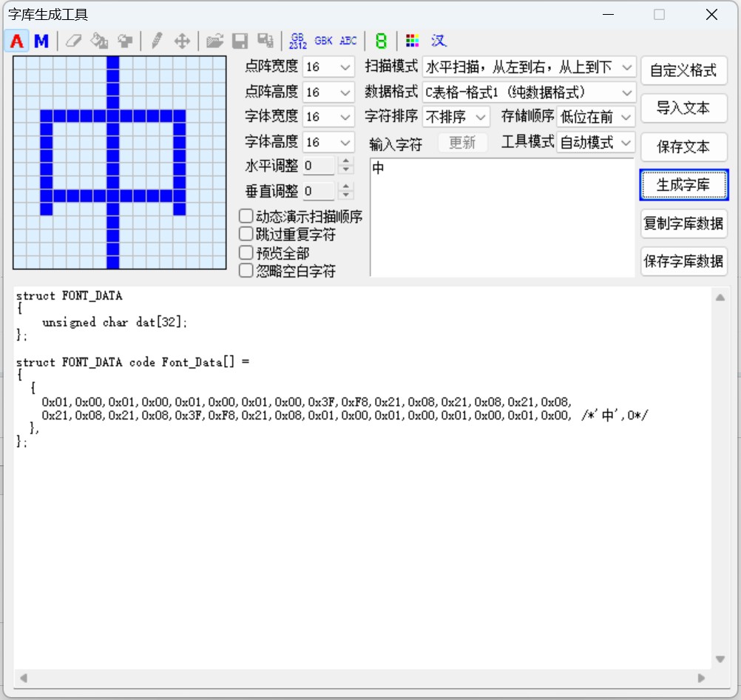Open file using folder icon
Screen dimensions: 741x700
[x=214, y=41]
